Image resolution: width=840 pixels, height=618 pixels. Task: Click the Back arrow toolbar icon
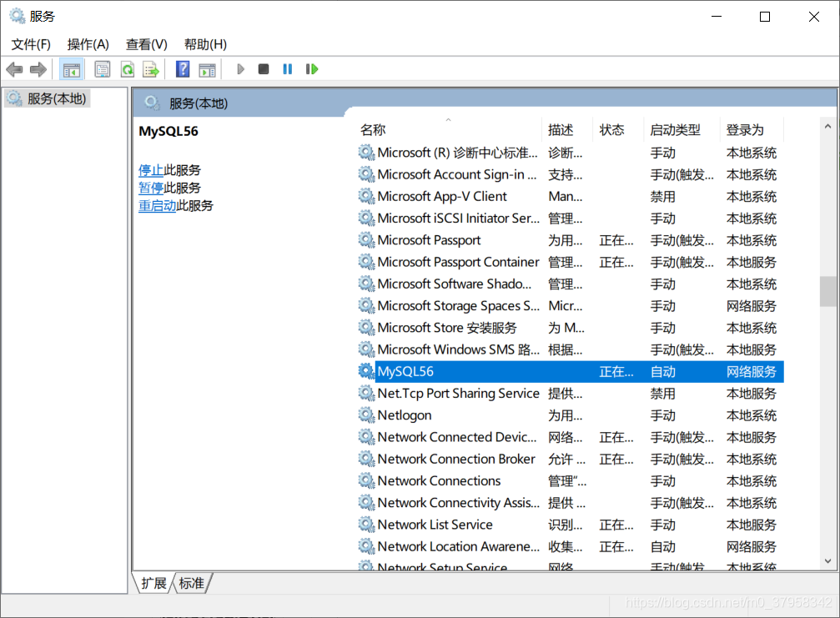pyautogui.click(x=14, y=69)
